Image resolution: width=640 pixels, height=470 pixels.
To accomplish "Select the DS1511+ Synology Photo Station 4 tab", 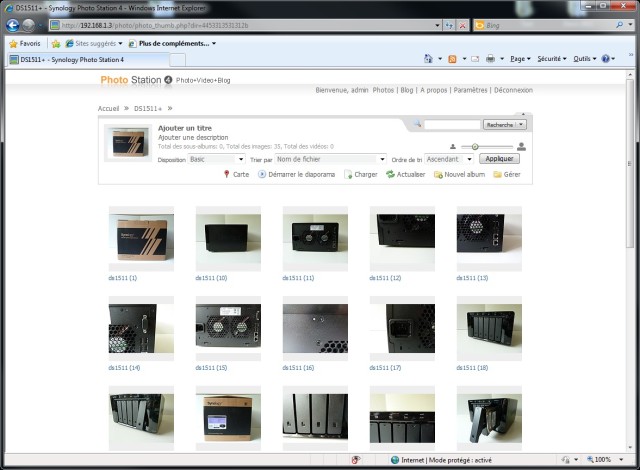I will (87, 60).
